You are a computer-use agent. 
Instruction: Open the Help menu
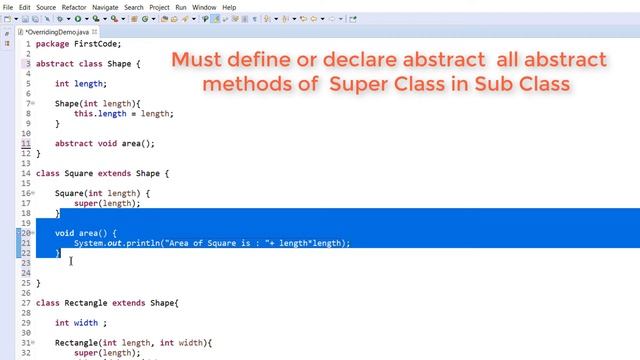point(229,7)
